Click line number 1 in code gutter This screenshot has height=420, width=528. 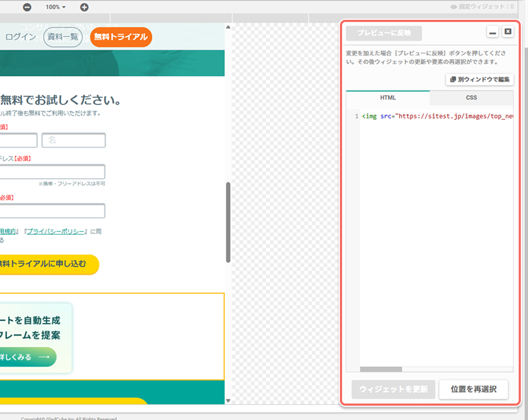point(356,116)
